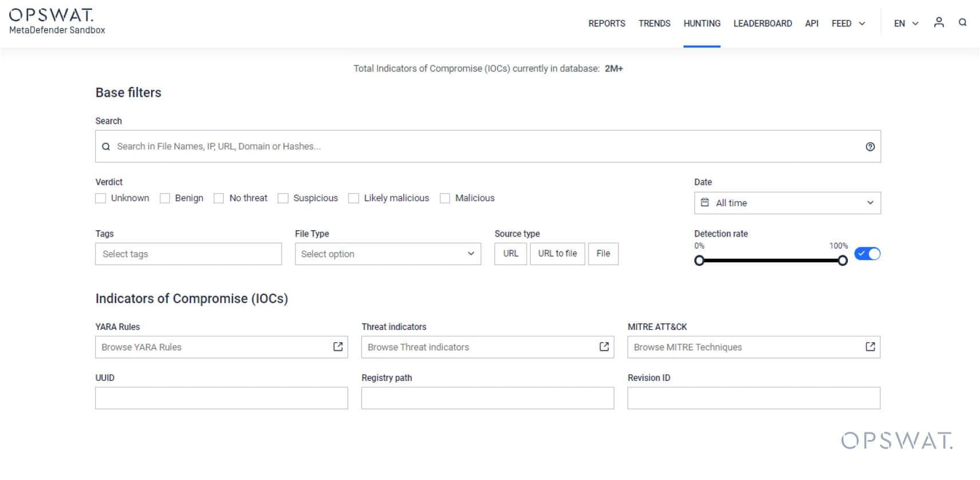Screen dimensions: 980x480
Task: Check the Malicious verdict checkbox
Action: click(445, 198)
